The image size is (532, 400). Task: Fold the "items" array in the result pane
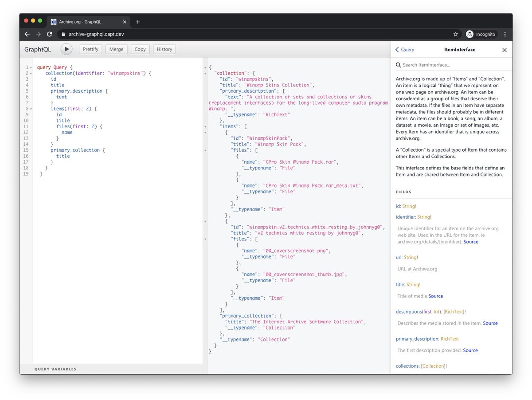(x=205, y=126)
